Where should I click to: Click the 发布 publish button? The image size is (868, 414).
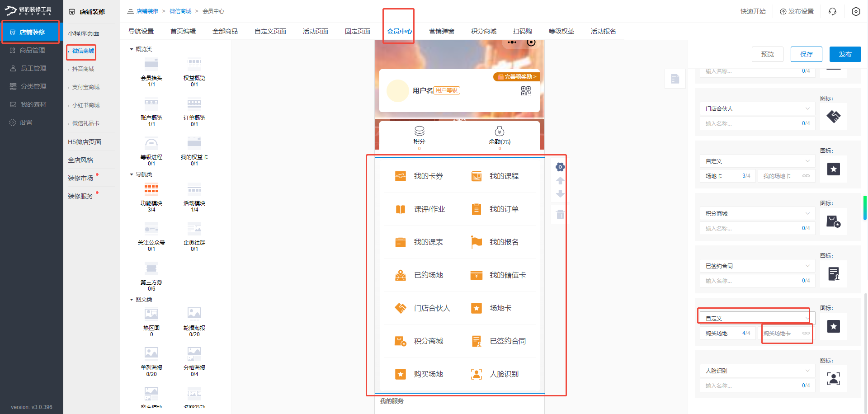point(845,54)
